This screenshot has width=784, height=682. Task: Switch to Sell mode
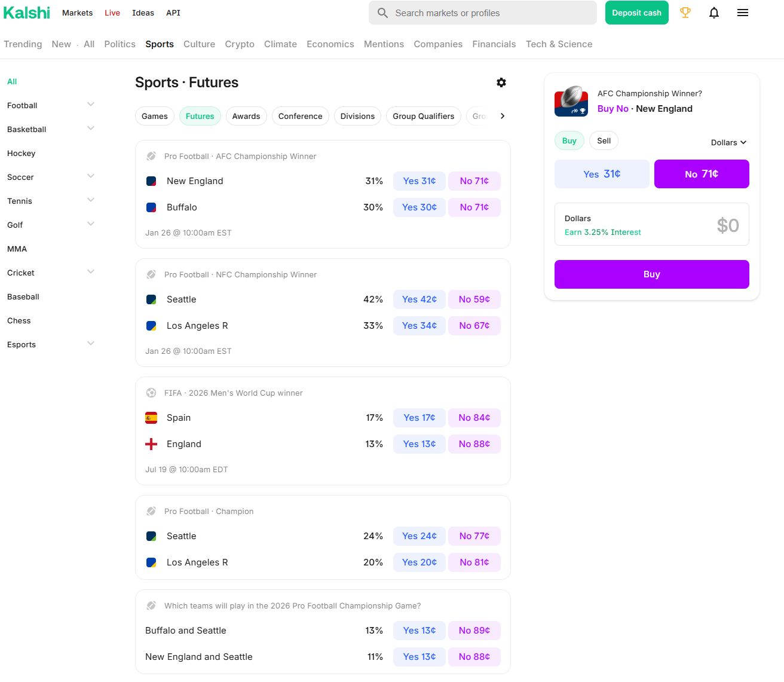tap(604, 140)
